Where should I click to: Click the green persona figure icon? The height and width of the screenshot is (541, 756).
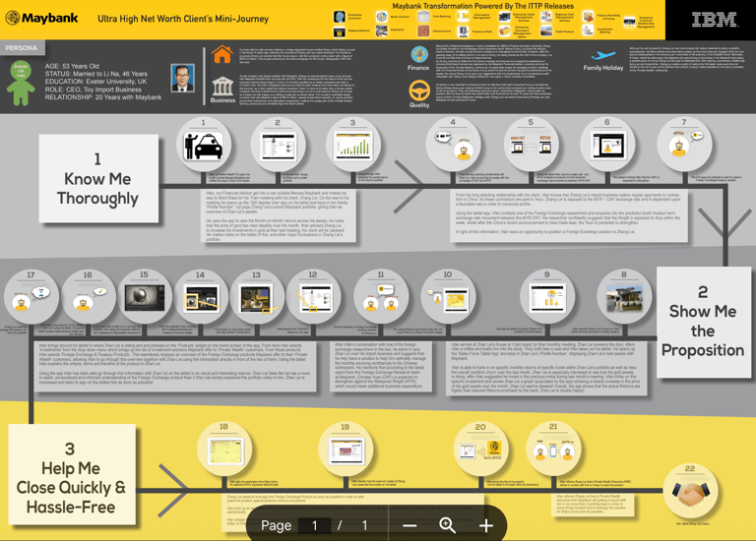coord(21,83)
